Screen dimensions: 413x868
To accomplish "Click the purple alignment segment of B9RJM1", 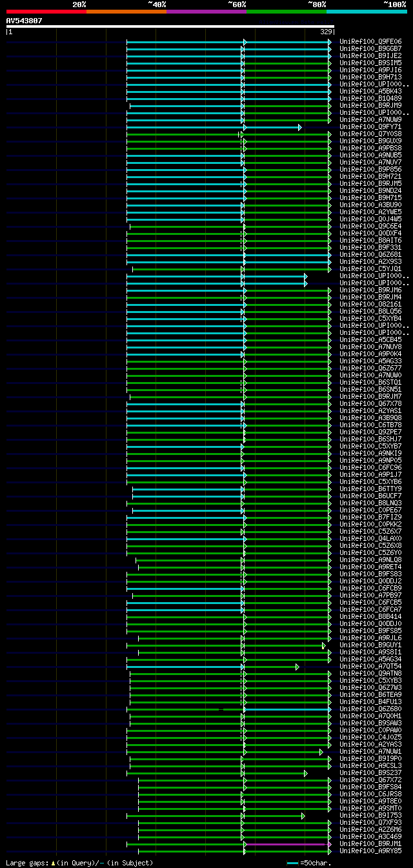I will tap(287, 844).
